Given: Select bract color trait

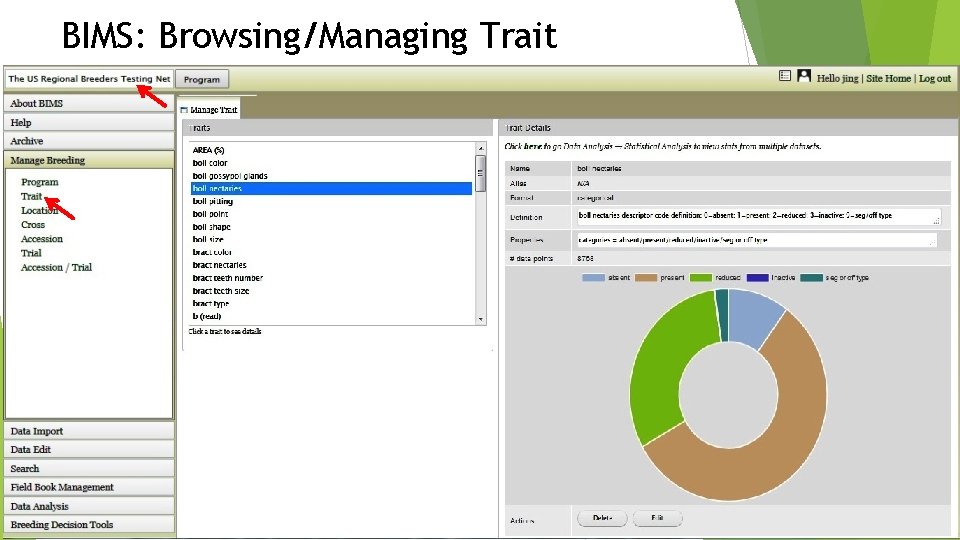Looking at the screenshot, I should [x=331, y=252].
